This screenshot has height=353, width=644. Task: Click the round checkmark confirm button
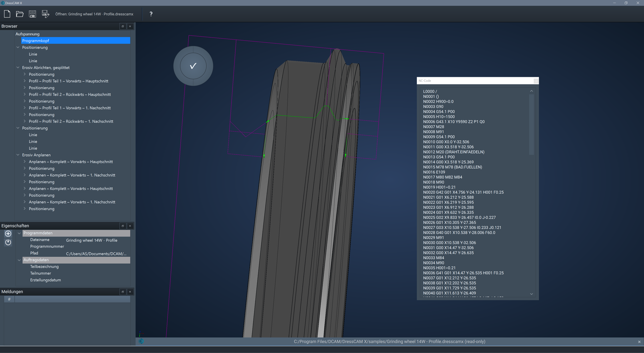click(193, 66)
